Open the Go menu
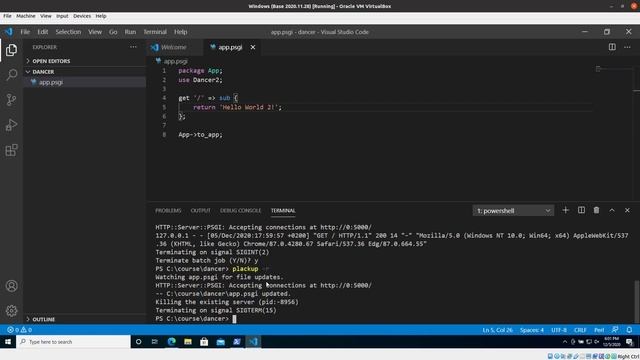Image resolution: width=640 pixels, height=360 pixels. coord(113,32)
